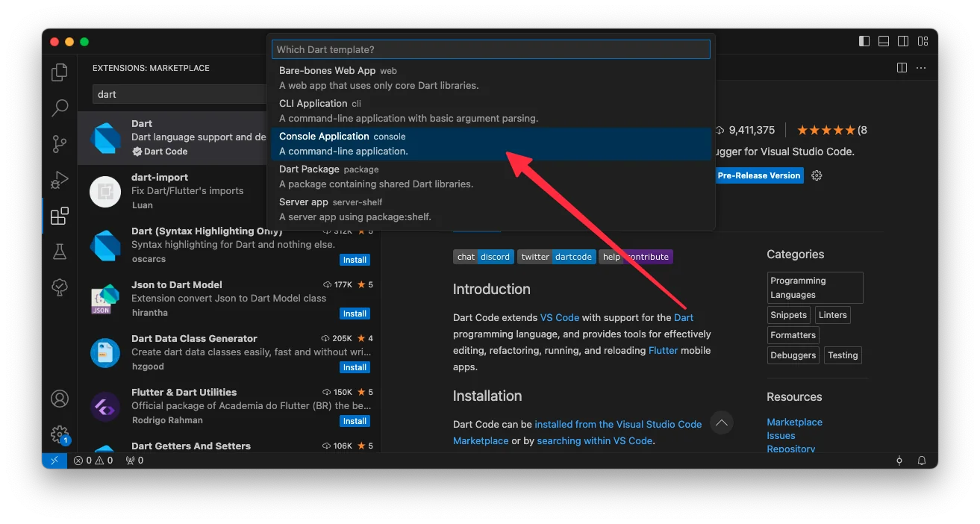Jump back to top with the round chevron button

point(722,422)
